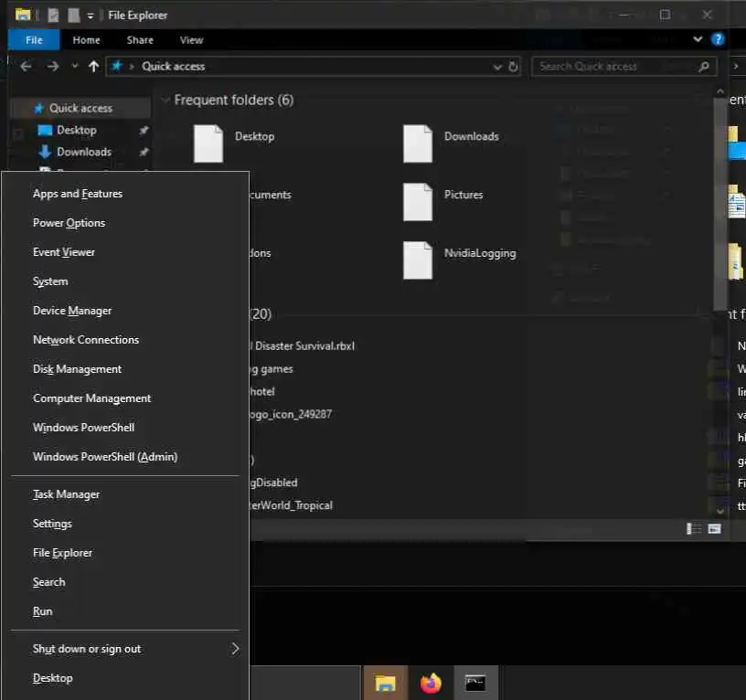746x700 pixels.
Task: Open the File ribbon tab
Action: (x=34, y=40)
